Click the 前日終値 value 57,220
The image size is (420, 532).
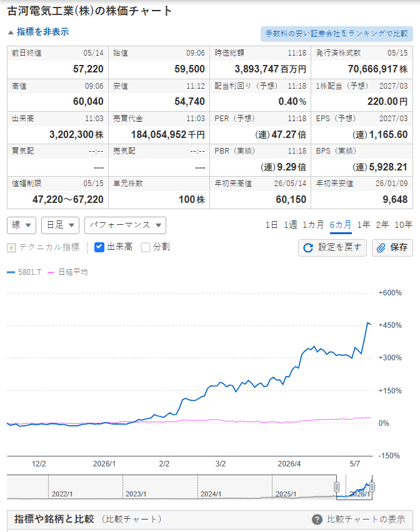88,69
